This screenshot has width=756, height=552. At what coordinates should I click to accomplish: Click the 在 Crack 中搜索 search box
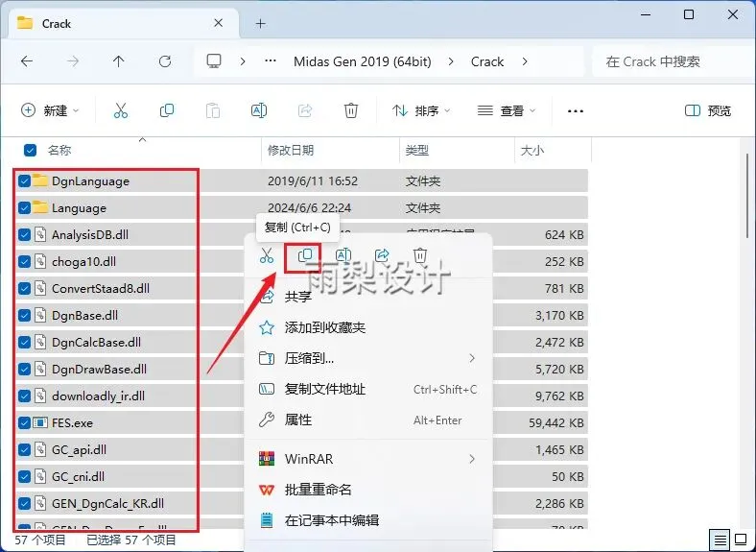click(x=673, y=61)
